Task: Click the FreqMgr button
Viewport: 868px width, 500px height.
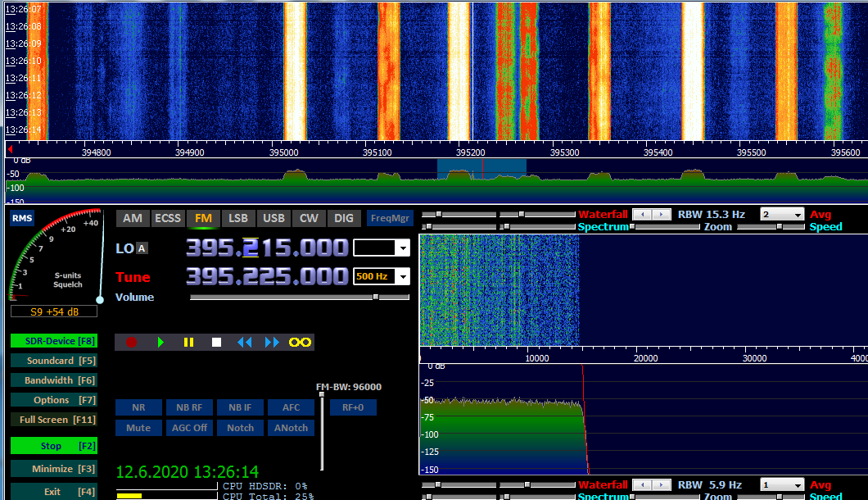Action: tap(390, 218)
